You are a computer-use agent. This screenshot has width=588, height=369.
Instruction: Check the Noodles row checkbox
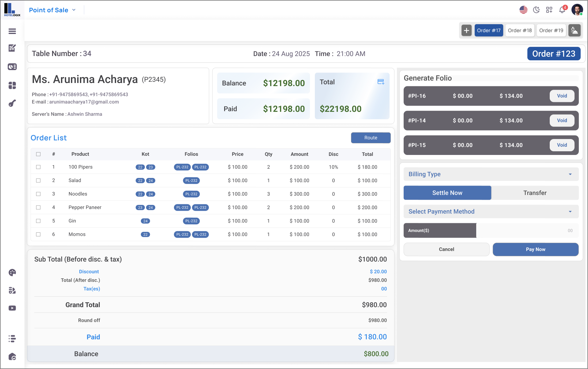pos(38,194)
